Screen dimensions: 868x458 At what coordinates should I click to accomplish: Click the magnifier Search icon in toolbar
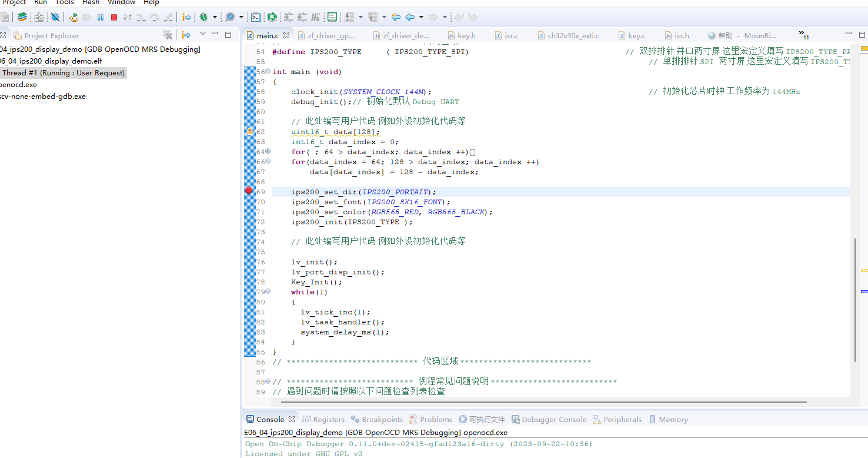[x=230, y=17]
